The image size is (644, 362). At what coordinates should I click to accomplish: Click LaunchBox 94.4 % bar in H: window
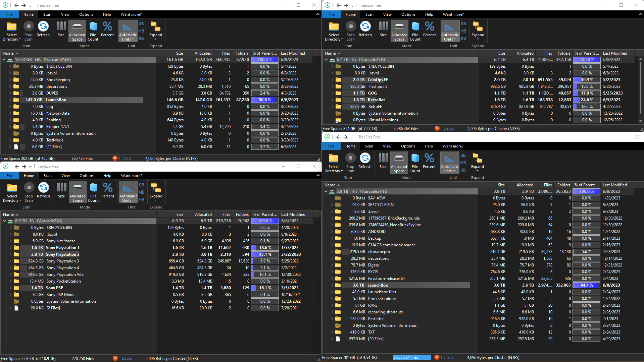coord(587,285)
